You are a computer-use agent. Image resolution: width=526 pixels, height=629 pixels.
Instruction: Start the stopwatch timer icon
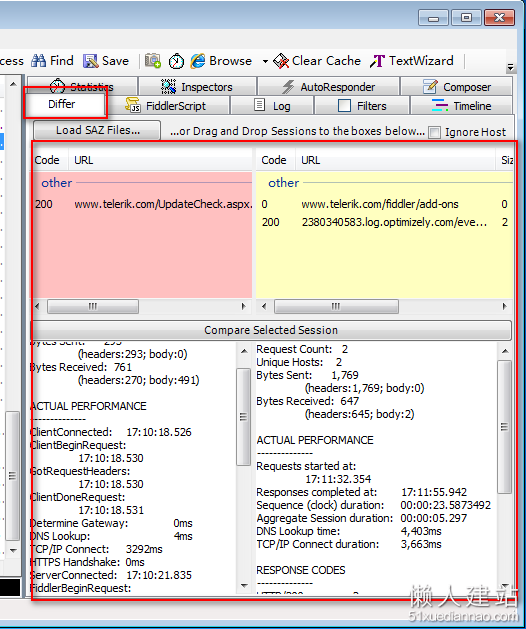pyautogui.click(x=176, y=61)
